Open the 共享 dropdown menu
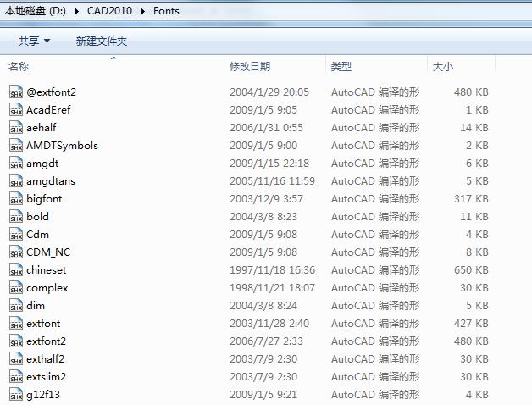The height and width of the screenshot is (405, 532). tap(34, 41)
